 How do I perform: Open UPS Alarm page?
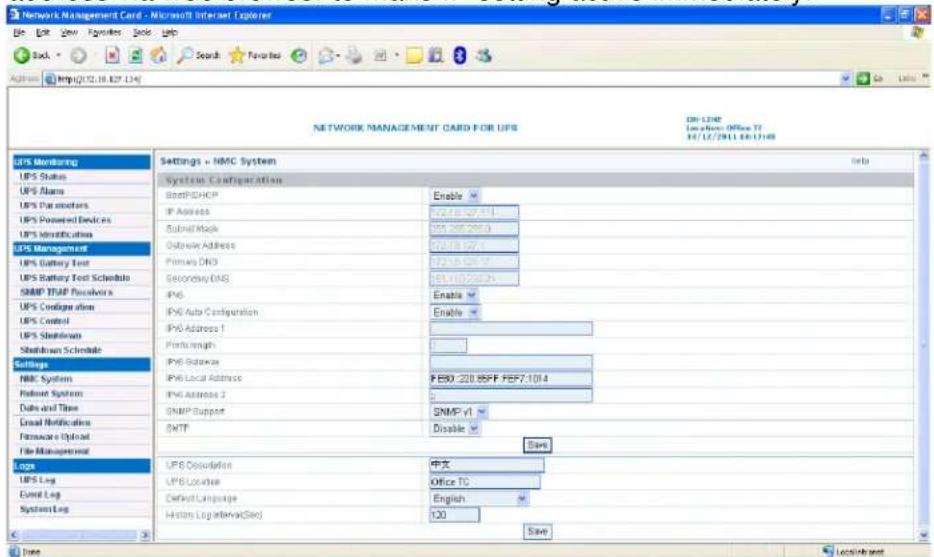[x=42, y=191]
